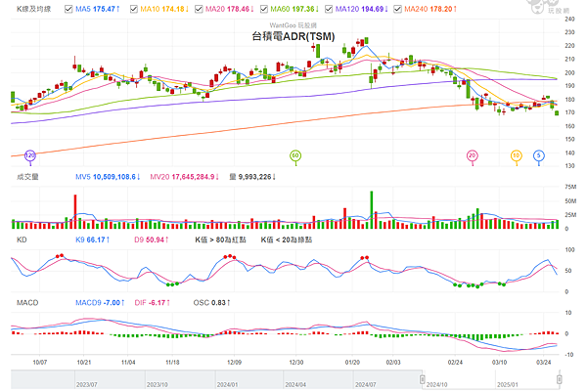587x392 pixels.
Task: Click the MV5 10,509,108.6 value
Action: [108, 177]
